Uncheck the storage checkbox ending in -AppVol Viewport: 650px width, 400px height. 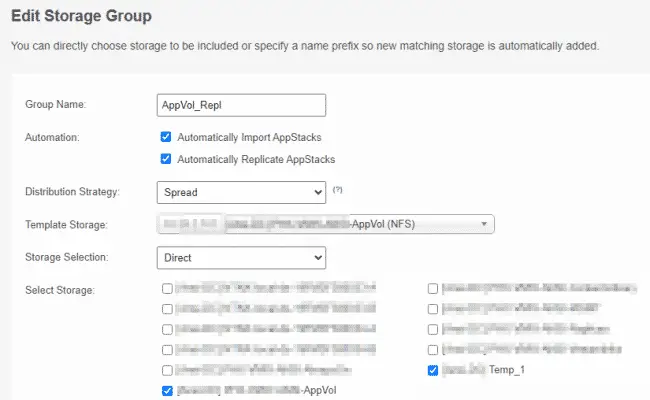[x=167, y=390]
